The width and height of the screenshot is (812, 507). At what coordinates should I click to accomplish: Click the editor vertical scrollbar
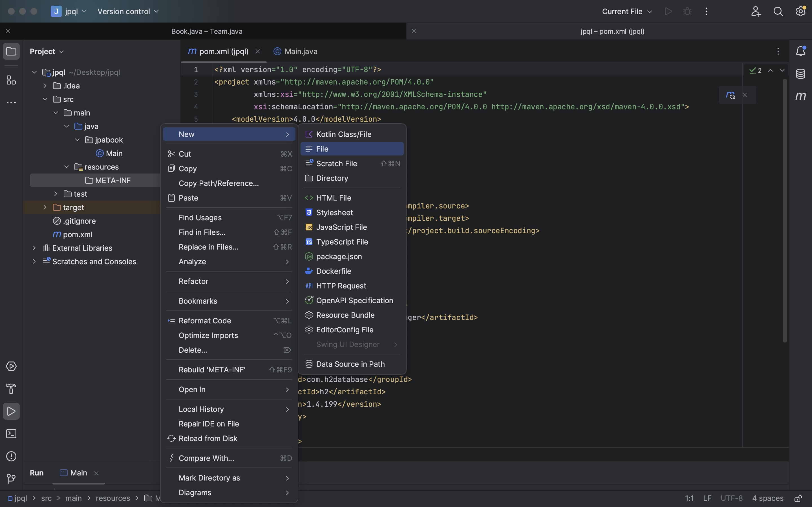(784, 211)
